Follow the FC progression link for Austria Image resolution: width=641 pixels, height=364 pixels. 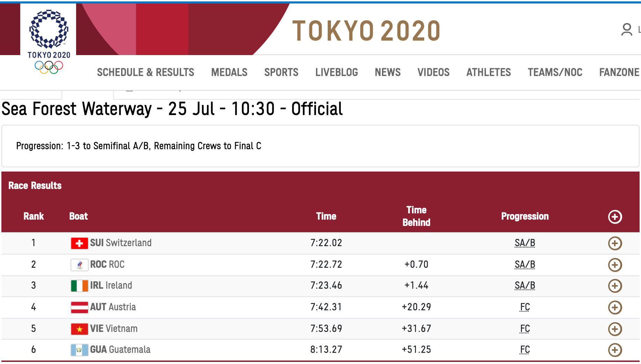pos(525,307)
